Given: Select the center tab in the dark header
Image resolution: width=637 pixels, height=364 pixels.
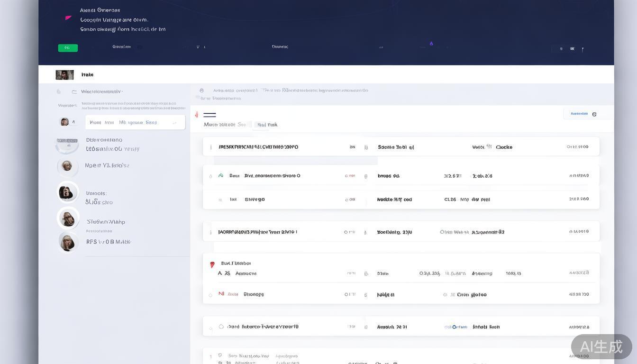Looking at the screenshot, I should 280,46.
